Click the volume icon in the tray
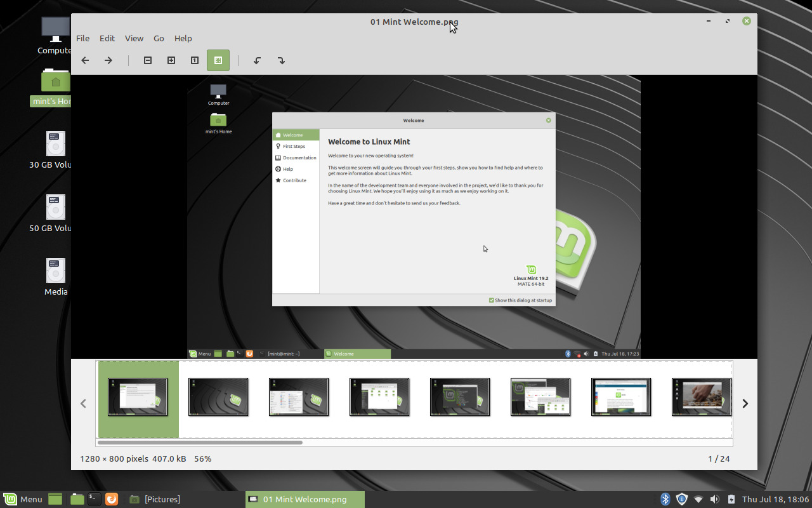Viewport: 812px width, 508px height. 715,499
